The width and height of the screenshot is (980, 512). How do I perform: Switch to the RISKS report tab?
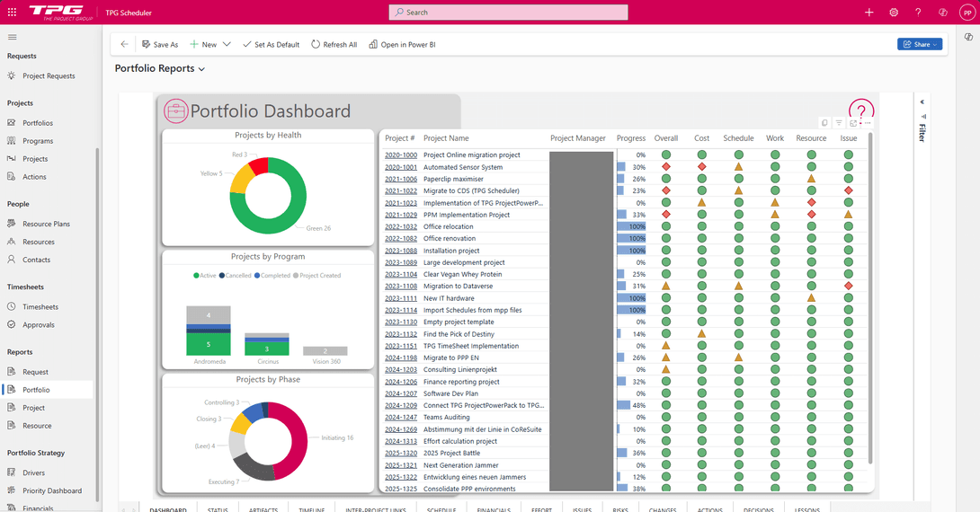click(620, 509)
